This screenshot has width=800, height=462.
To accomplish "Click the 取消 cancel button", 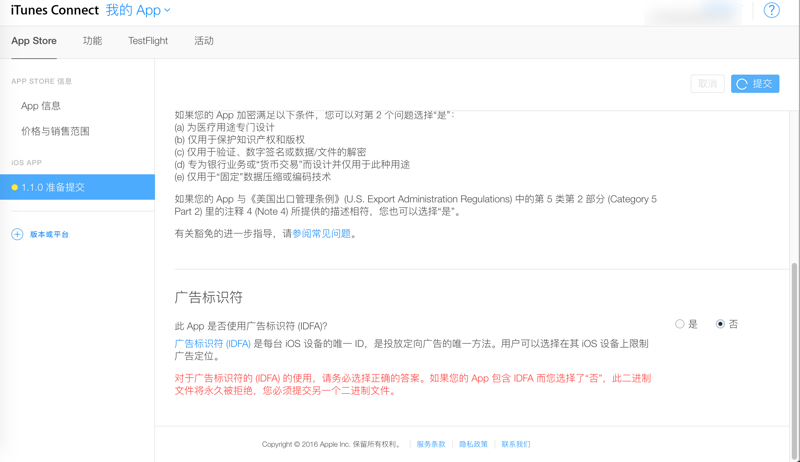I will (707, 84).
